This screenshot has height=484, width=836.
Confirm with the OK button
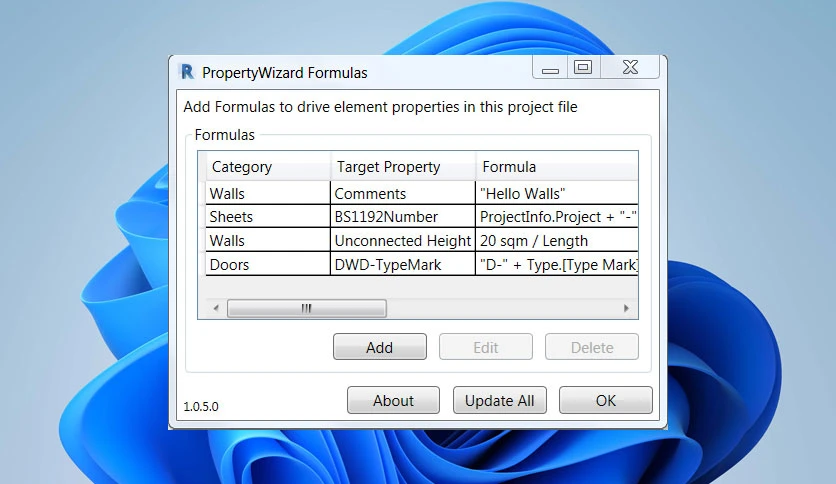click(606, 400)
